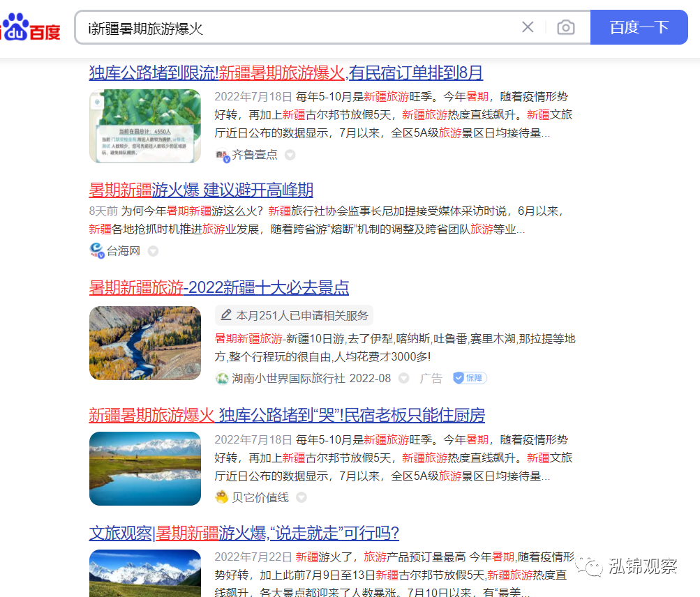Expand dropdown next to 湖南小世界国际旅行社 2022-08
This screenshot has width=700, height=597.
coord(403,378)
